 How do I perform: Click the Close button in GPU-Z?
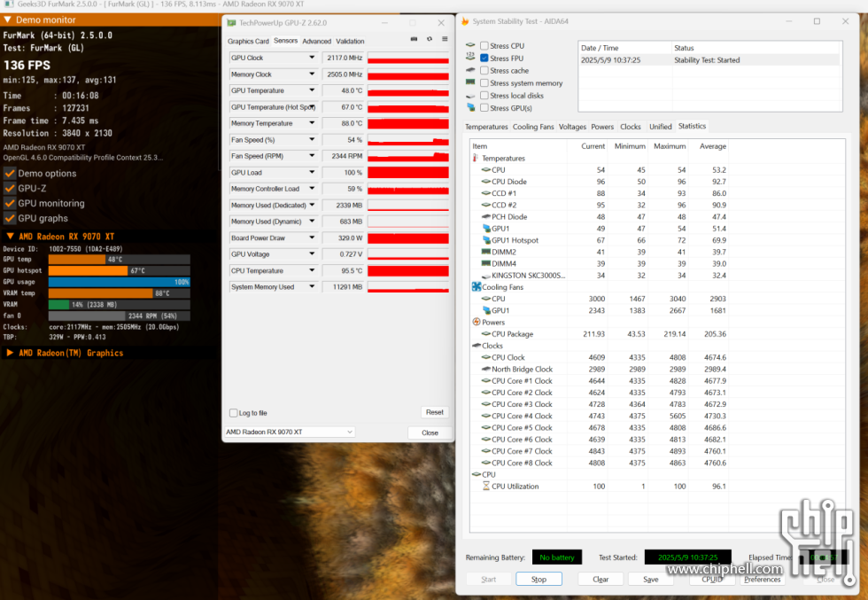430,432
